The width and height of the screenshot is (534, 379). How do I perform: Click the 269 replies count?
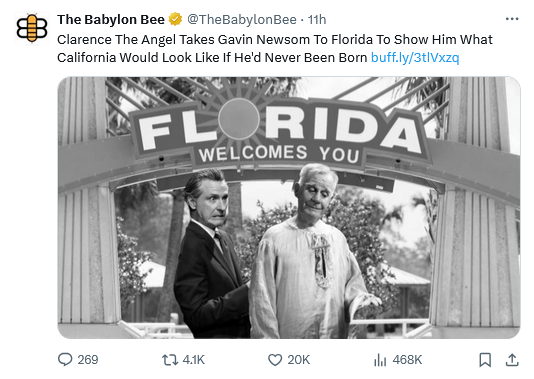(88, 360)
